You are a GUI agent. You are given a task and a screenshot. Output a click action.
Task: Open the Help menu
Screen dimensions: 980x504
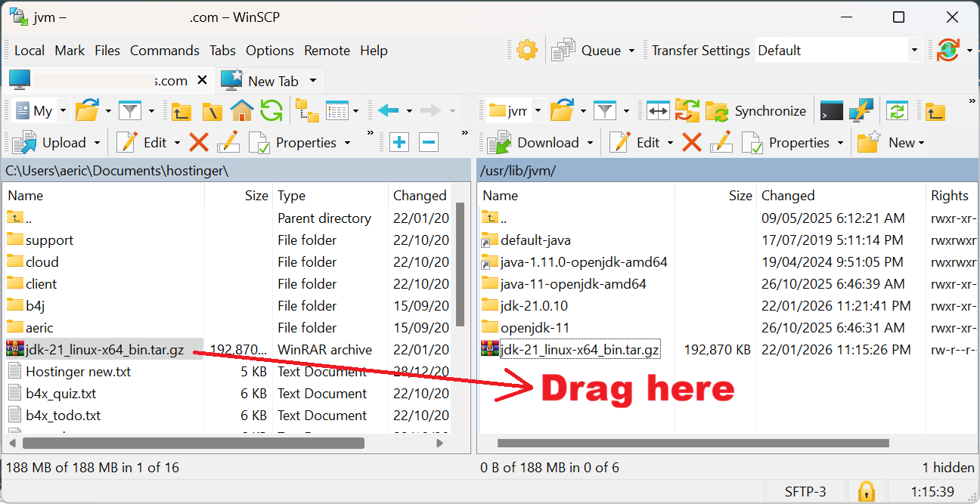[374, 51]
